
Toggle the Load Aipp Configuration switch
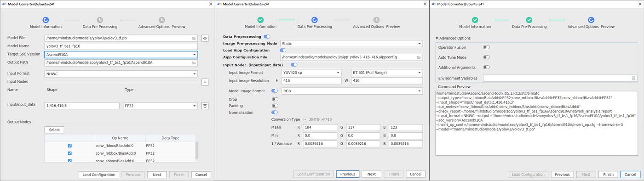point(283,50)
